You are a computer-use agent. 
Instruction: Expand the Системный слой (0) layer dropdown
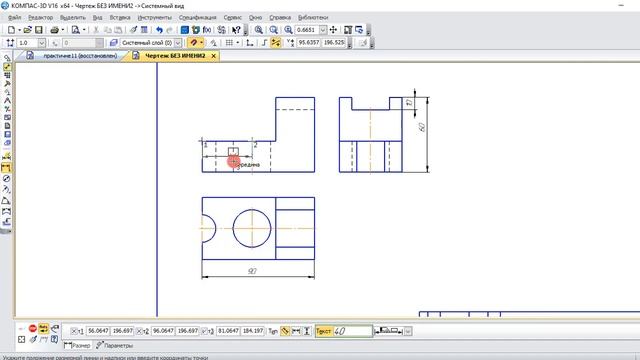click(x=178, y=42)
